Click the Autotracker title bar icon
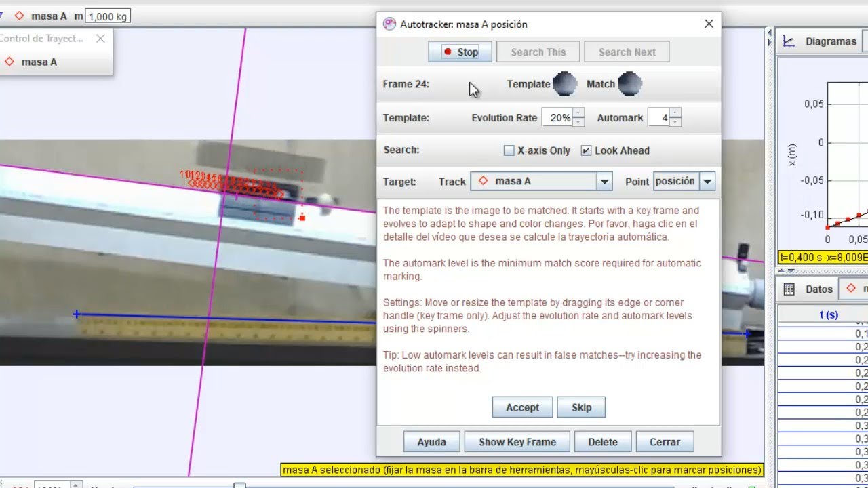 (389, 24)
